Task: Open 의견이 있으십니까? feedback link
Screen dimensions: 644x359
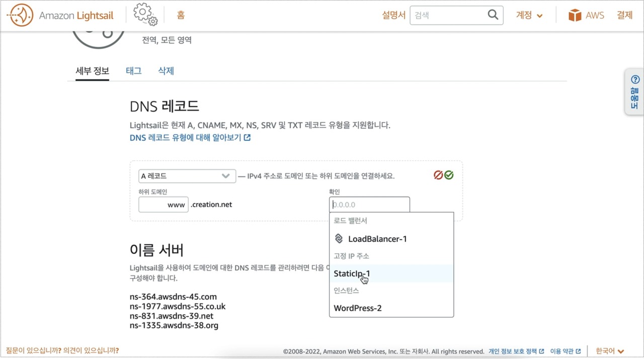Action: [x=91, y=350]
